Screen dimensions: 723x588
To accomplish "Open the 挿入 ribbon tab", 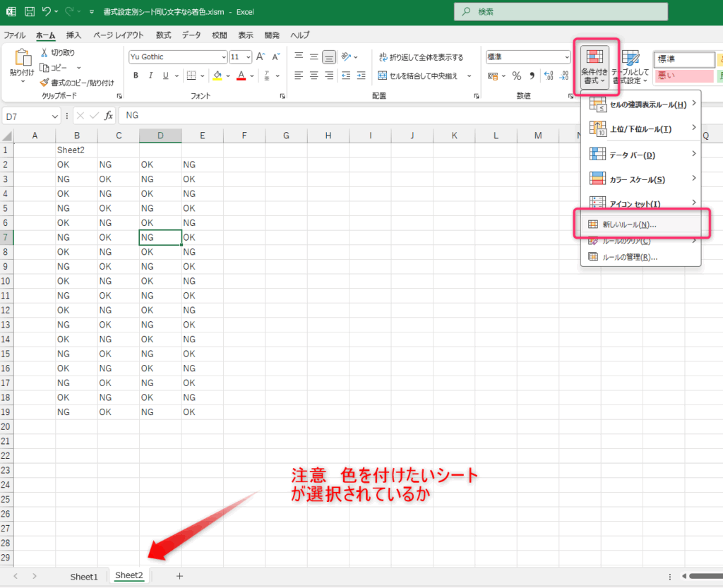I will click(x=73, y=35).
